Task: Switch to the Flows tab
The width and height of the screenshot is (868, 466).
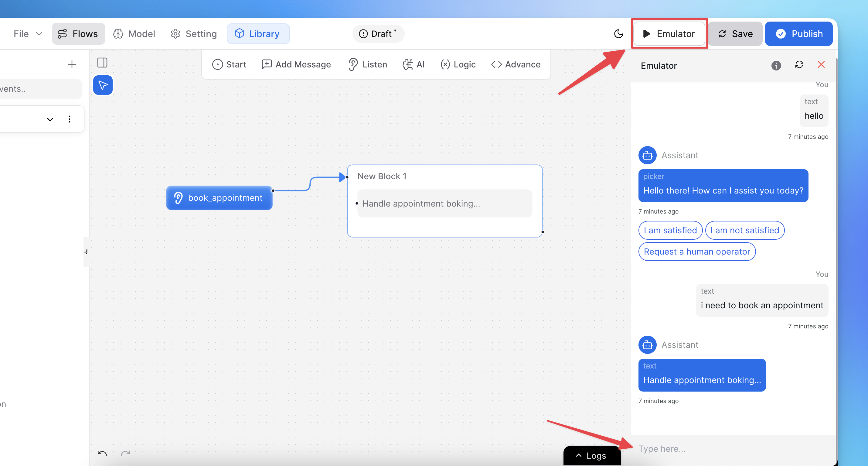Action: tap(78, 34)
